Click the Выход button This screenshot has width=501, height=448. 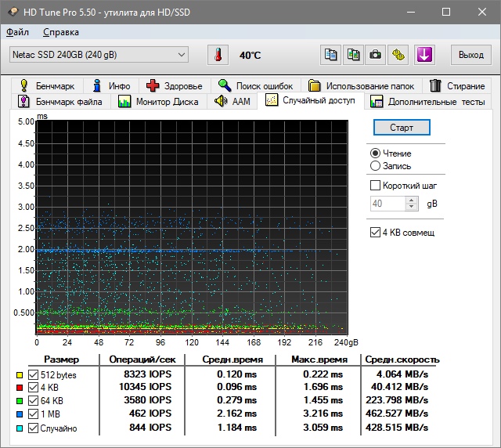point(471,55)
